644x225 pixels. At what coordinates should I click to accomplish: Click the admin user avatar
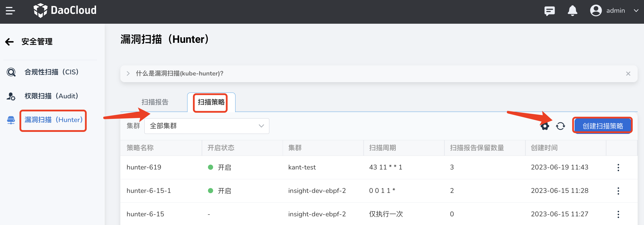pos(596,11)
